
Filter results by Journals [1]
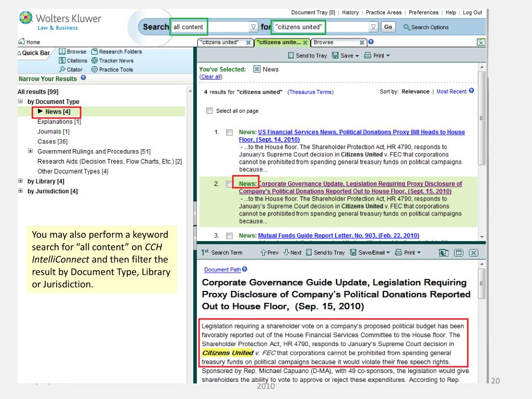(x=54, y=131)
